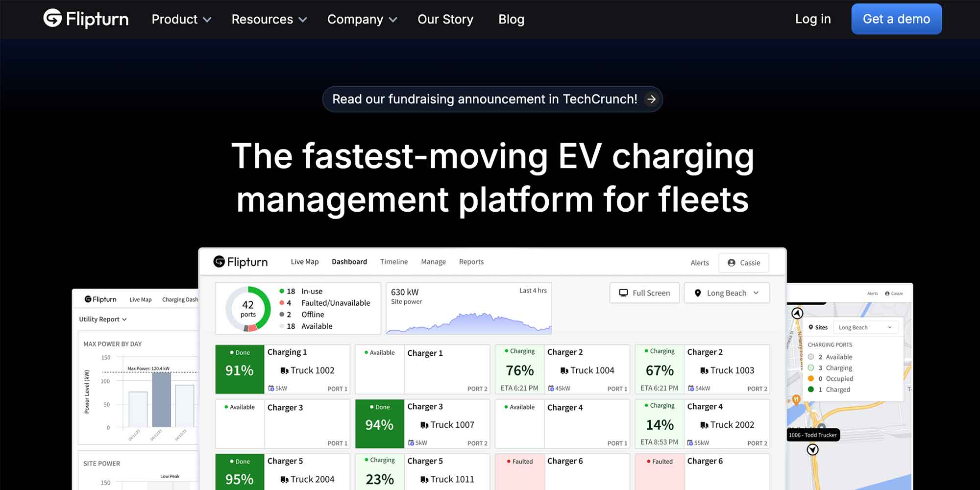Open the Manage tab
This screenshot has height=490, width=980.
pyautogui.click(x=434, y=262)
